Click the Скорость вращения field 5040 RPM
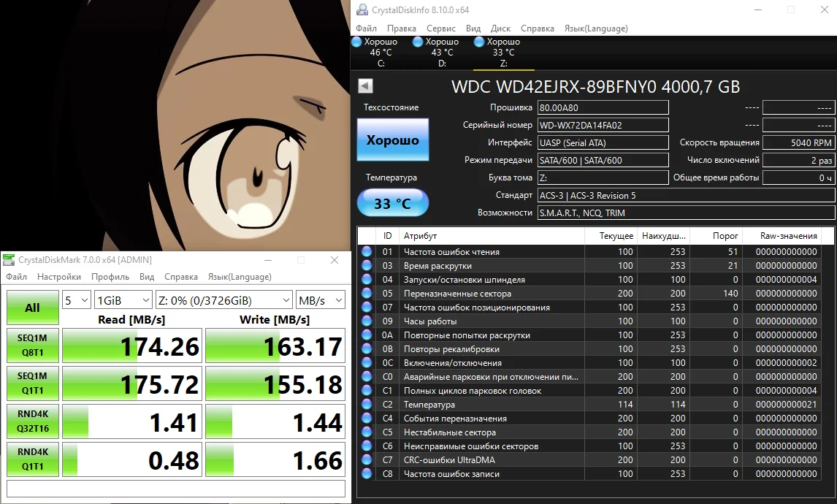837x504 pixels. pos(798,142)
